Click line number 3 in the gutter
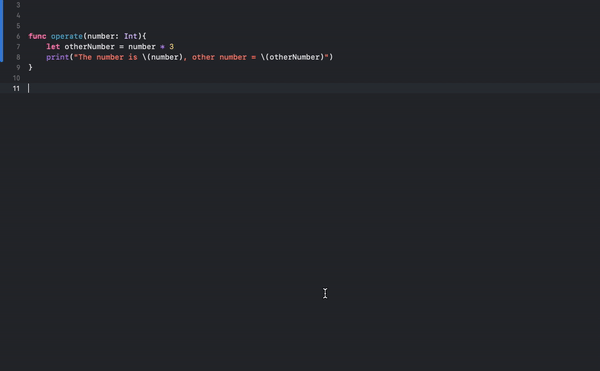This screenshot has height=371, width=600. [x=18, y=5]
